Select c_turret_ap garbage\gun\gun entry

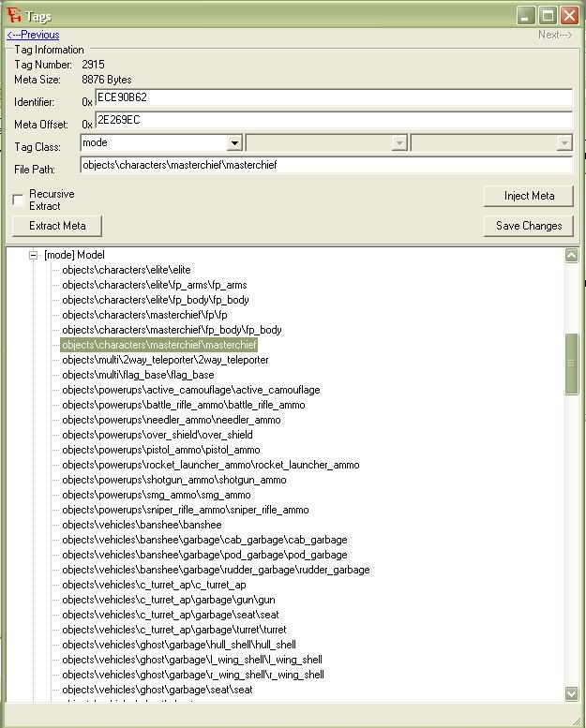pos(168,600)
